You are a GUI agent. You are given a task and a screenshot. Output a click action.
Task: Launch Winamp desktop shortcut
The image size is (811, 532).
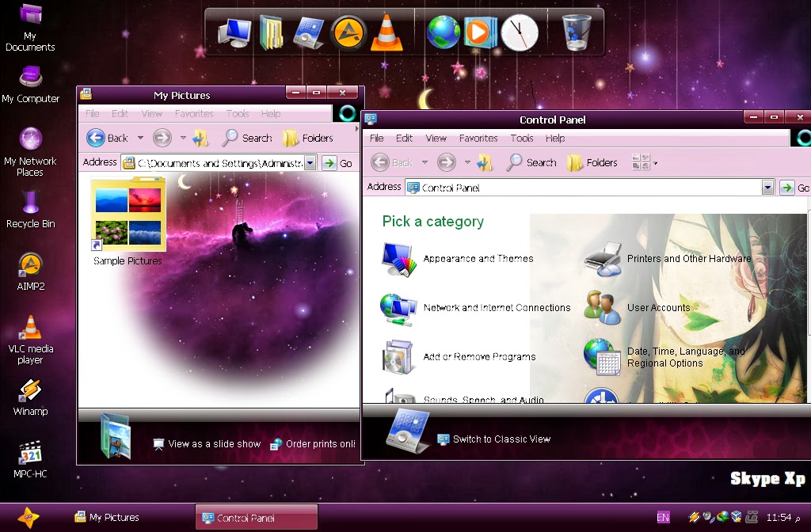[31, 397]
